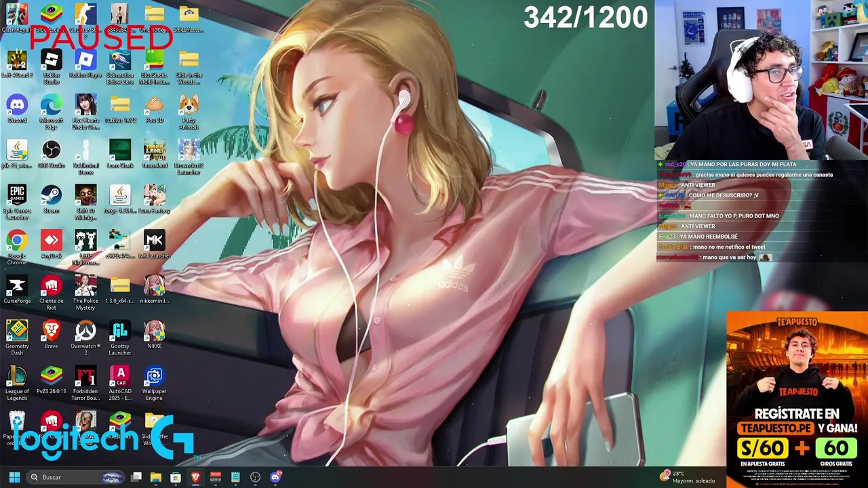Open the Windows Start menu
The height and width of the screenshot is (488, 868).
coord(14,477)
